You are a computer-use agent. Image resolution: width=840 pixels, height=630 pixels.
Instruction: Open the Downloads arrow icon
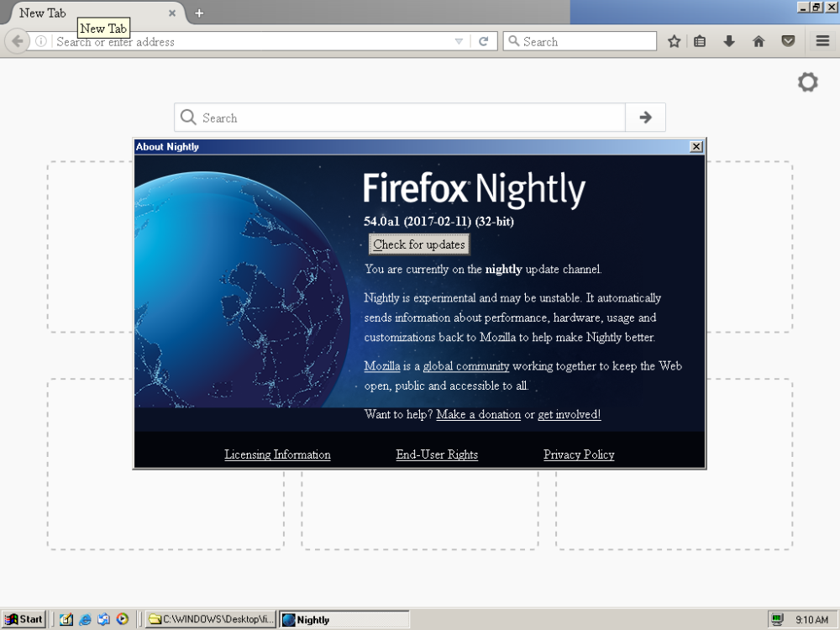coord(729,41)
